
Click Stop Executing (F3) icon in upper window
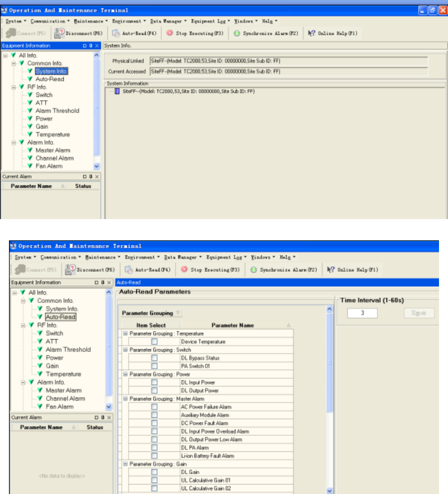pyautogui.click(x=169, y=33)
